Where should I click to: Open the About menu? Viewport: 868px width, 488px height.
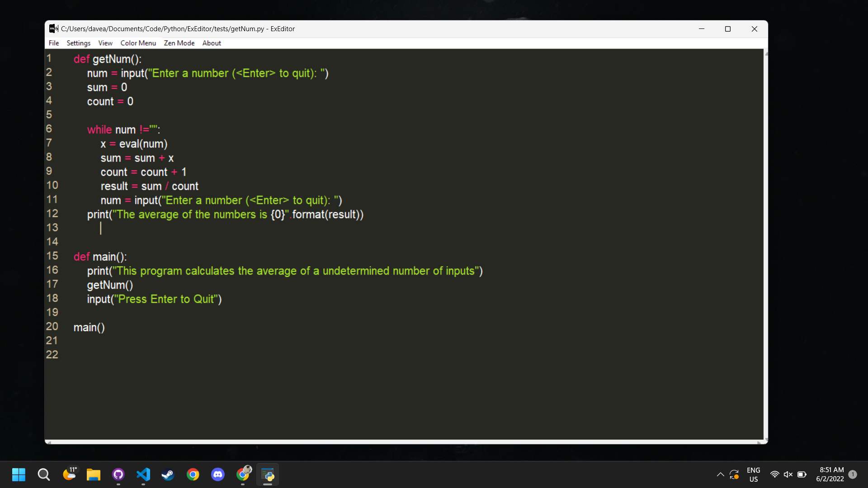point(212,43)
